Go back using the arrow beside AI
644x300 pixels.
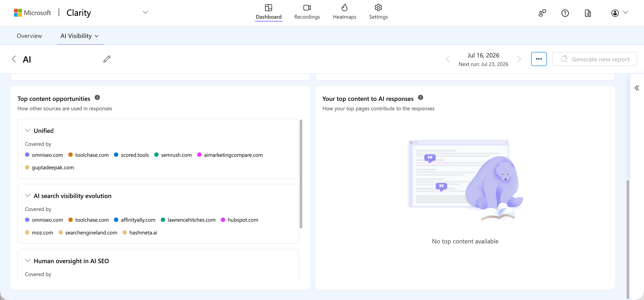14,59
